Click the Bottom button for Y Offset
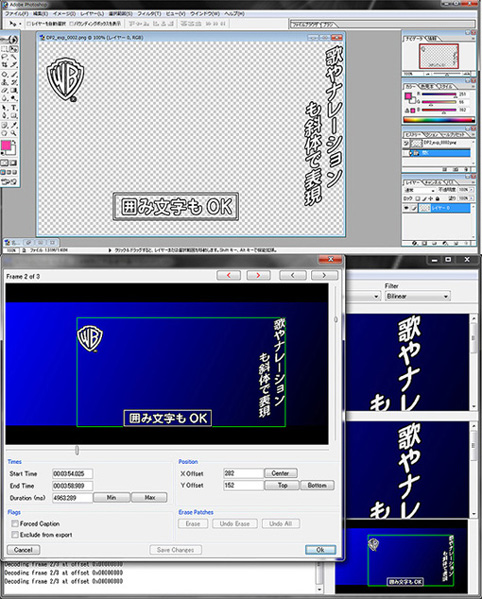482x599 pixels. (x=317, y=485)
